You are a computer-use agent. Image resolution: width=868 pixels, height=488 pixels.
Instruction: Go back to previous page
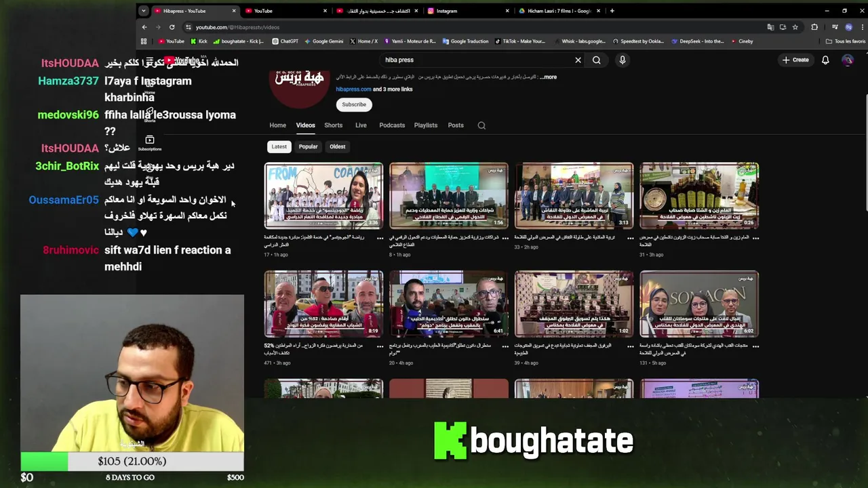pyautogui.click(x=144, y=27)
